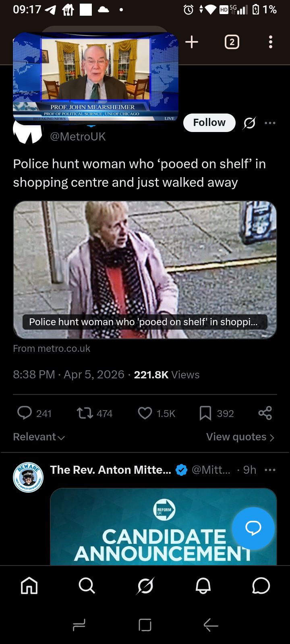The height and width of the screenshot is (644, 290).
Task: Open the Notifications bell tab
Action: click(x=203, y=586)
